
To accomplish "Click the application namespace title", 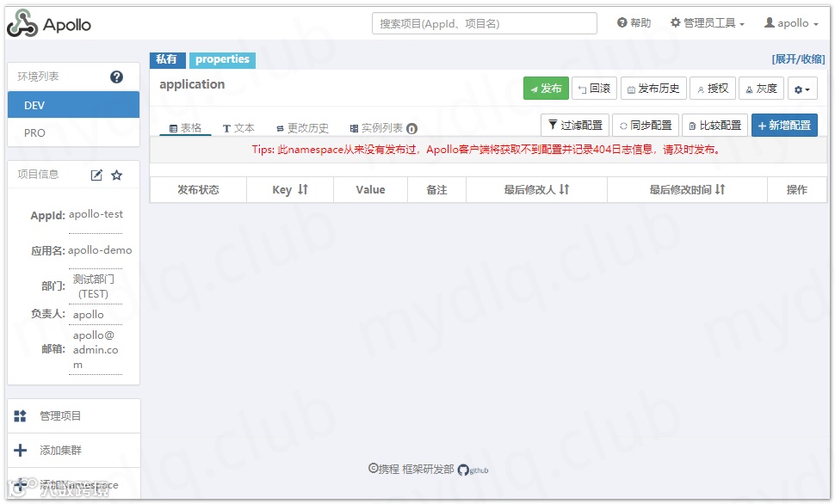I will [192, 84].
